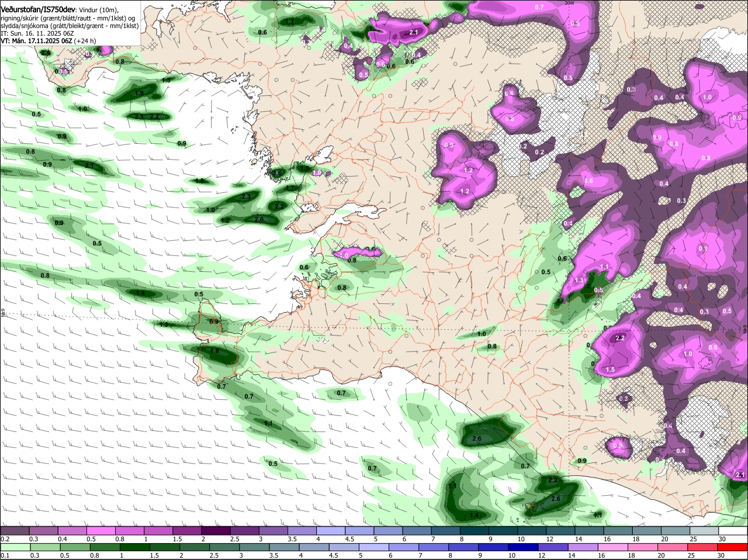Pick upper legend dark swatch between 2 and 2.5
The image size is (748, 560).
216,530
